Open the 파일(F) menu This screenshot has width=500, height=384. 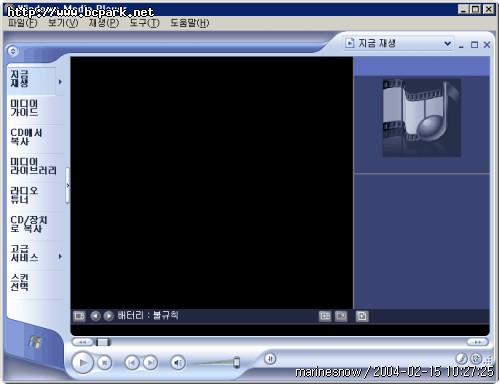(23, 23)
